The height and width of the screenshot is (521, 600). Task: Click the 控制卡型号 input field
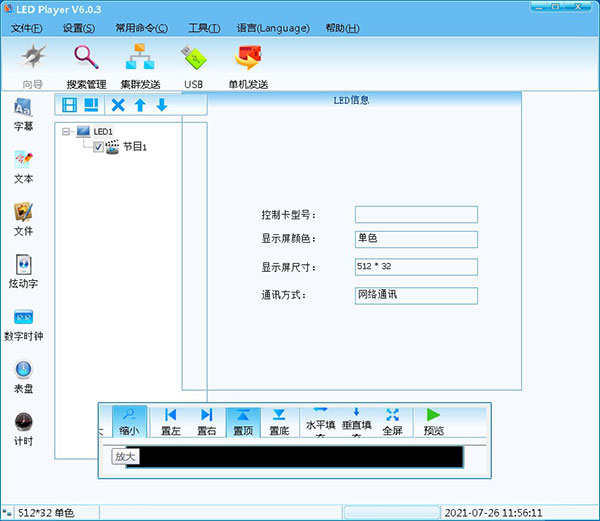[416, 215]
